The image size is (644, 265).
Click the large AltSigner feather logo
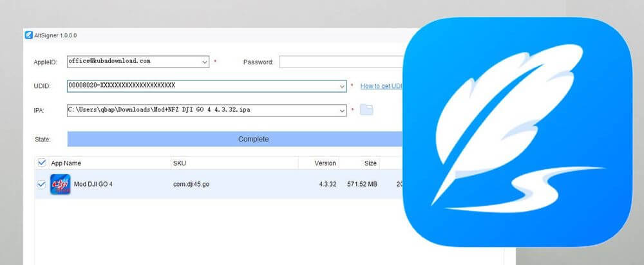[518, 132]
